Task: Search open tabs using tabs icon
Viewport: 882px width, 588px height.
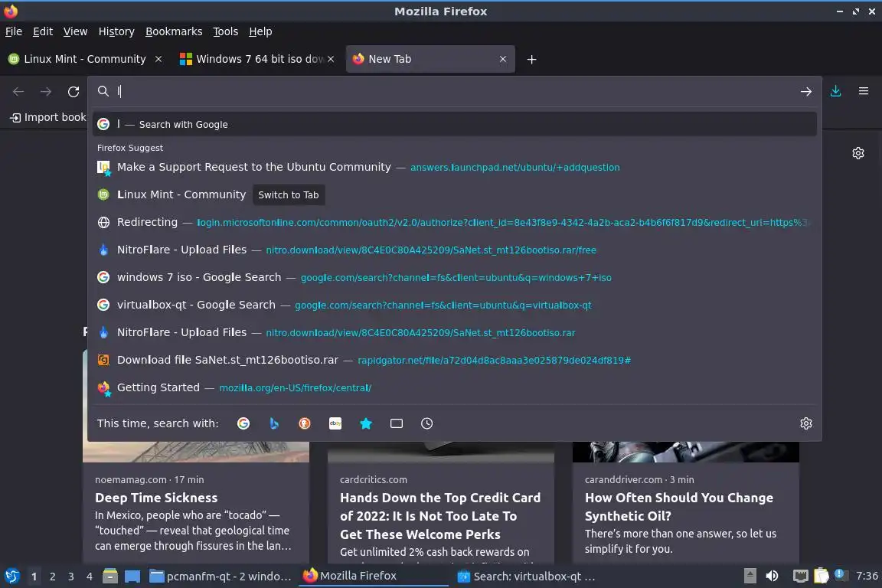Action: (x=397, y=423)
